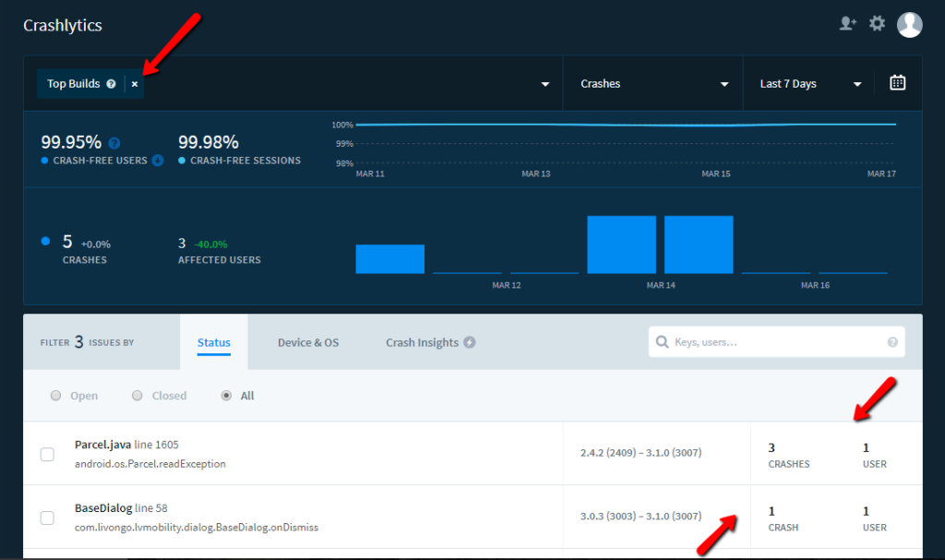Open the calendar date picker icon

[897, 83]
